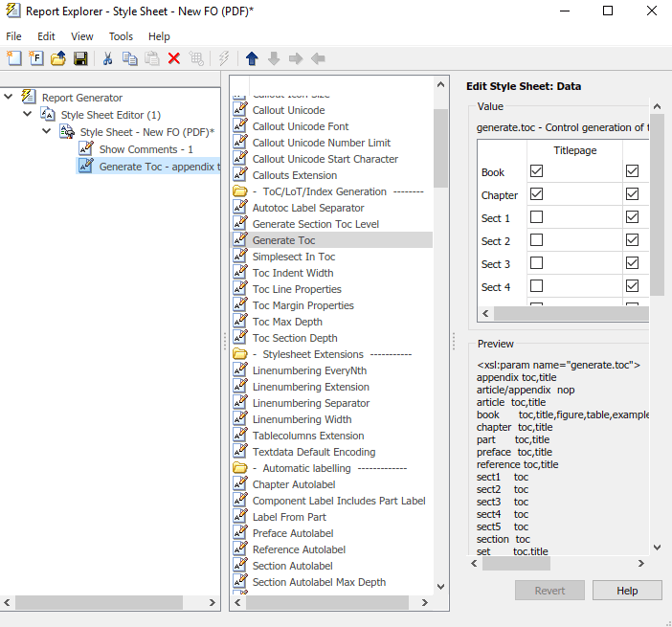Viewport: 672px width, 627px height.
Task: Collapse the Style Sheet Editor (1) node
Action: pyautogui.click(x=27, y=114)
